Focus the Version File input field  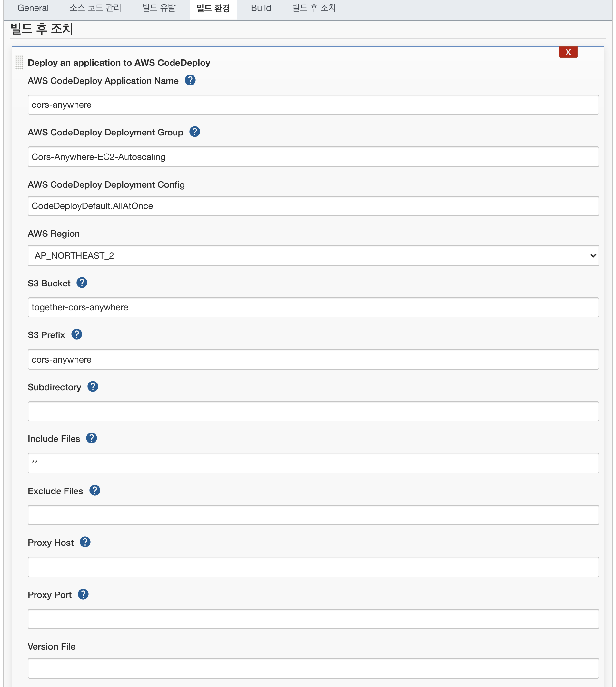[313, 668]
